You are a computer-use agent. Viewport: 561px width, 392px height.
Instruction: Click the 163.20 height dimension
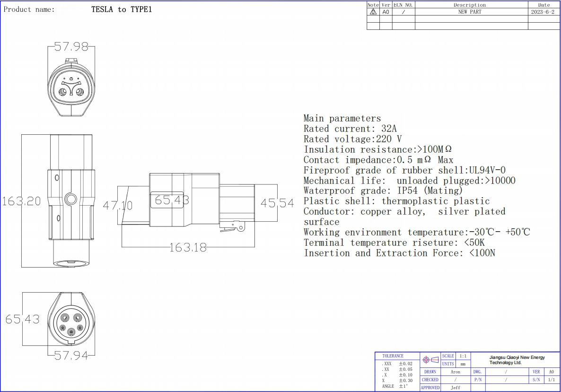pos(21,201)
